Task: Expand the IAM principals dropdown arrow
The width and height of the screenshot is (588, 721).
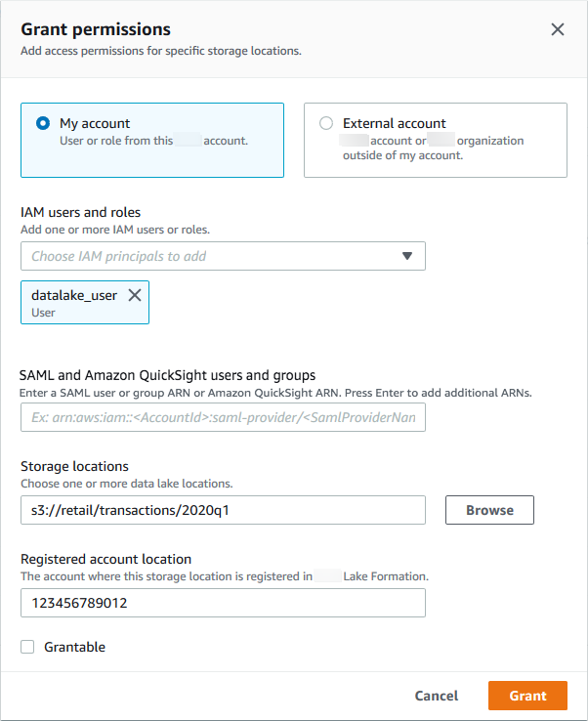Action: (x=407, y=256)
